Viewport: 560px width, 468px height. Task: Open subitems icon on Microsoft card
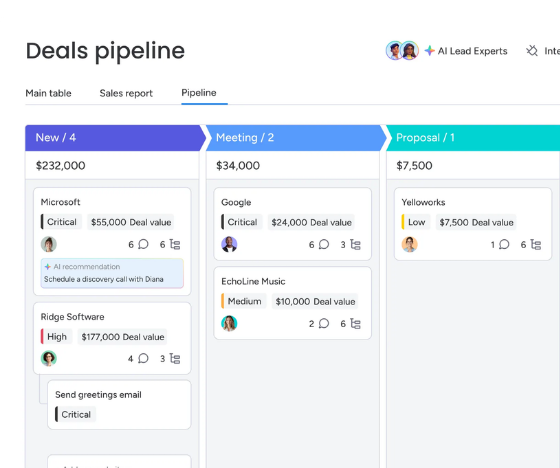pyautogui.click(x=175, y=244)
